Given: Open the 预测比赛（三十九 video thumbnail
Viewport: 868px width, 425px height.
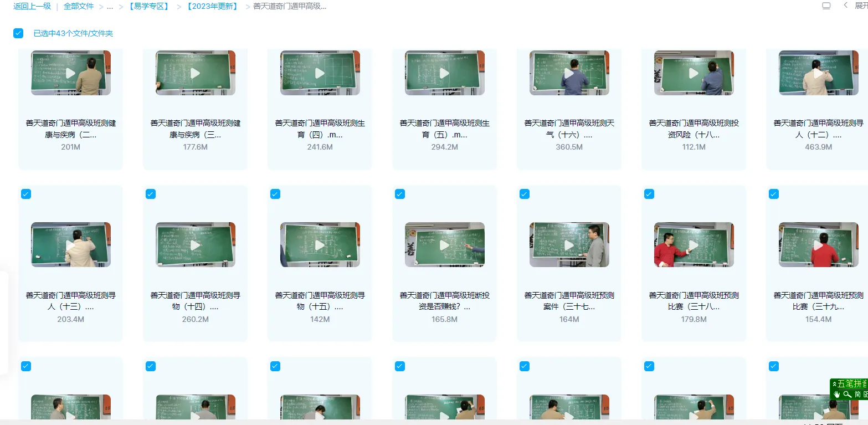Looking at the screenshot, I should click(x=818, y=245).
